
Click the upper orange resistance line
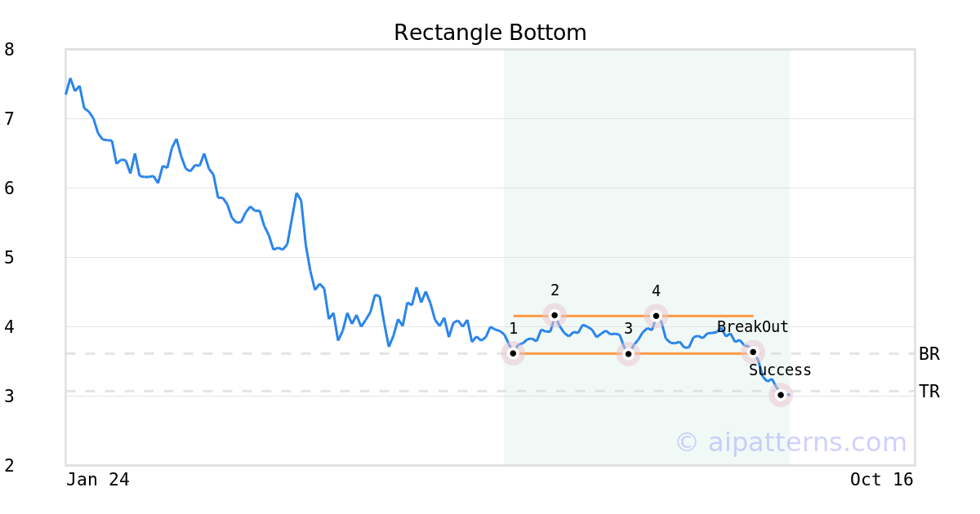tap(633, 316)
